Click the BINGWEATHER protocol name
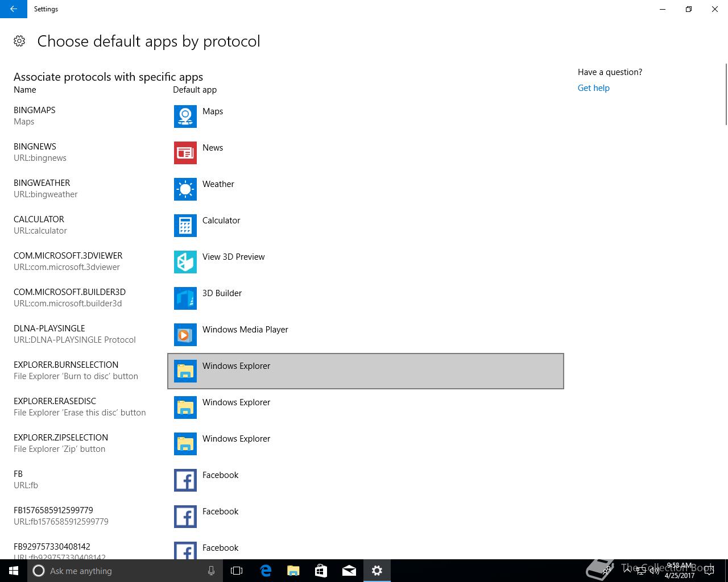The height and width of the screenshot is (582, 728). [x=42, y=183]
